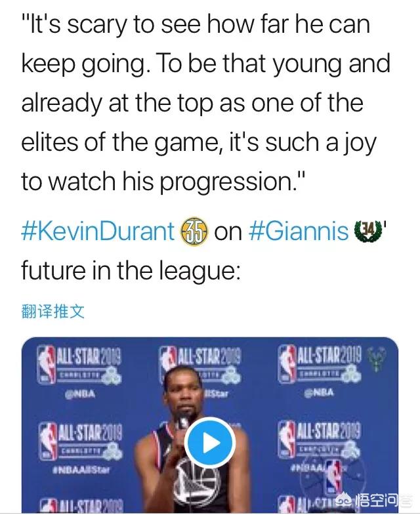The height and width of the screenshot is (515, 420).
Task: Click the quoted tweet paragraph text
Action: (205, 103)
